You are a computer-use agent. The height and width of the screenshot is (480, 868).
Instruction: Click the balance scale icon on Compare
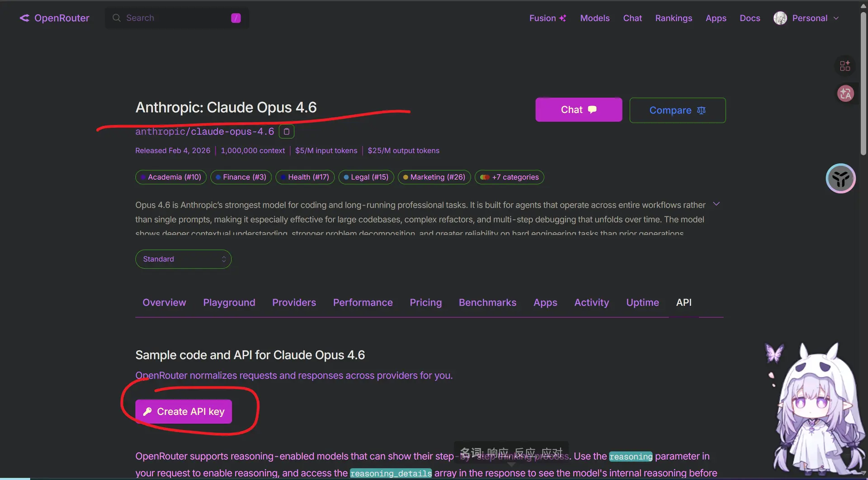point(701,110)
